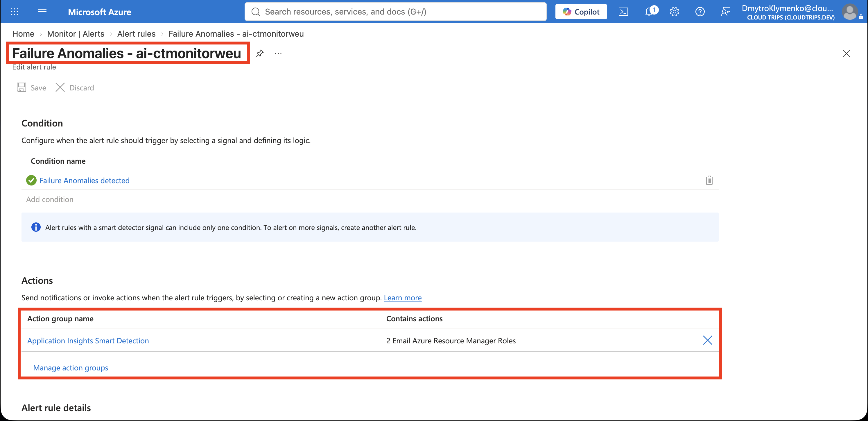Screen dimensions: 868x421
Task: Click the 'Action group name' column header
Action: tap(60, 319)
